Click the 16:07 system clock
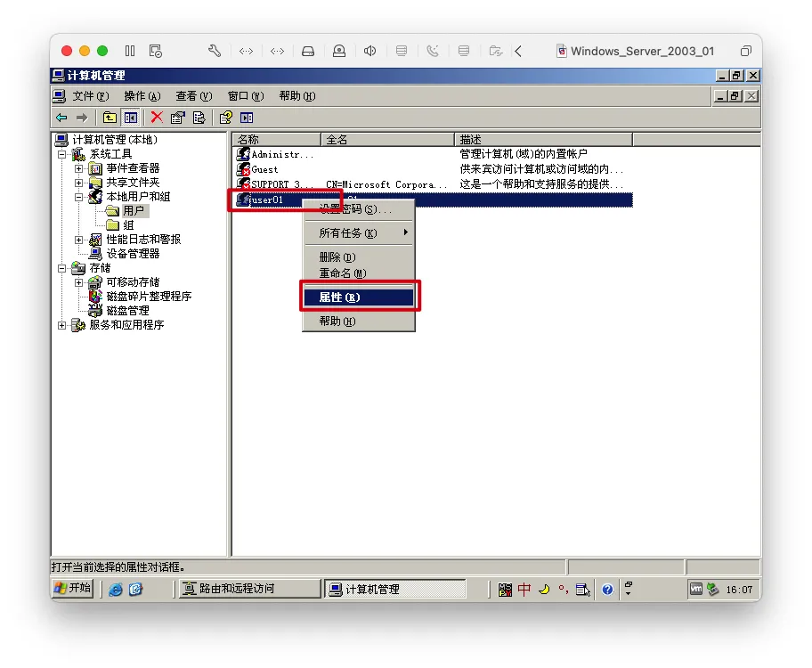This screenshot has width=812, height=668. [739, 590]
